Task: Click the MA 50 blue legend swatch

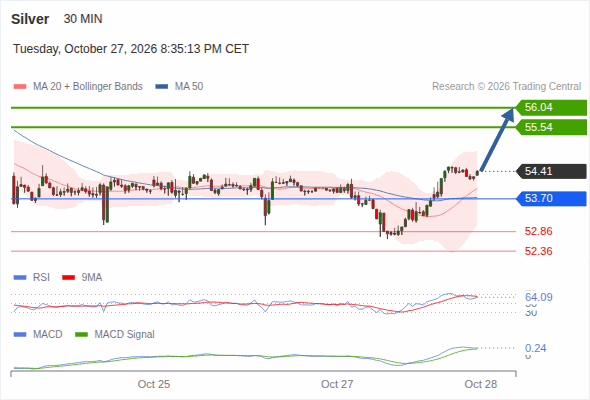Action: pyautogui.click(x=162, y=87)
